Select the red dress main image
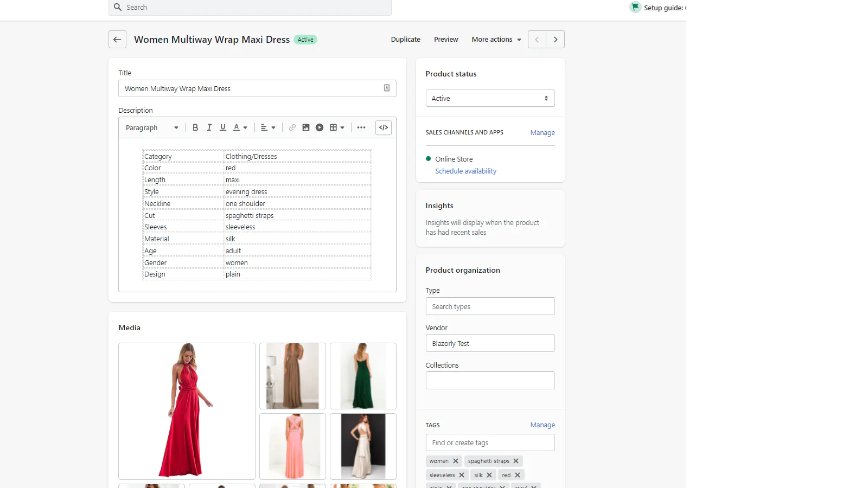The image size is (868, 488). [x=187, y=411]
